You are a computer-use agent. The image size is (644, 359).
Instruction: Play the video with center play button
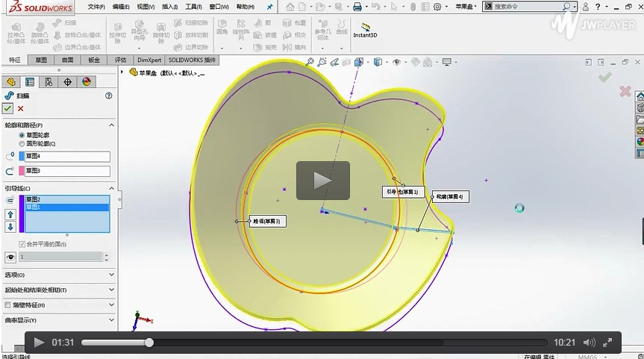(322, 180)
